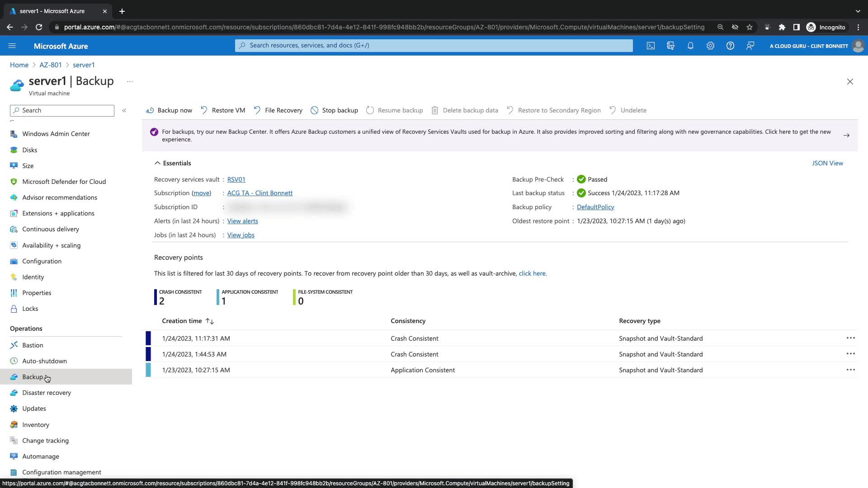Click the help question mark icon

tap(730, 46)
